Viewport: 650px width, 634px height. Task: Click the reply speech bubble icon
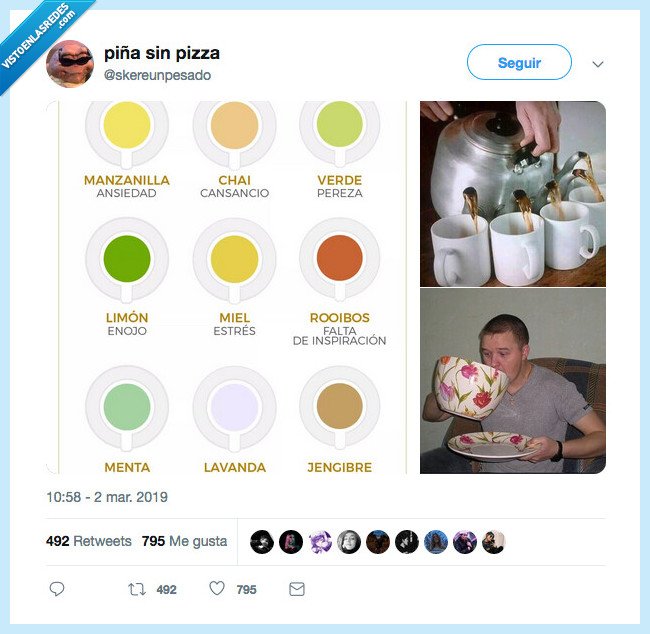click(x=57, y=589)
